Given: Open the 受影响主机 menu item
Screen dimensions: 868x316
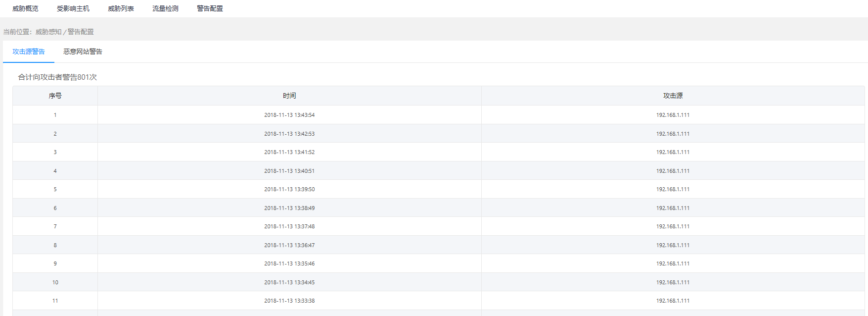Looking at the screenshot, I should [x=73, y=8].
